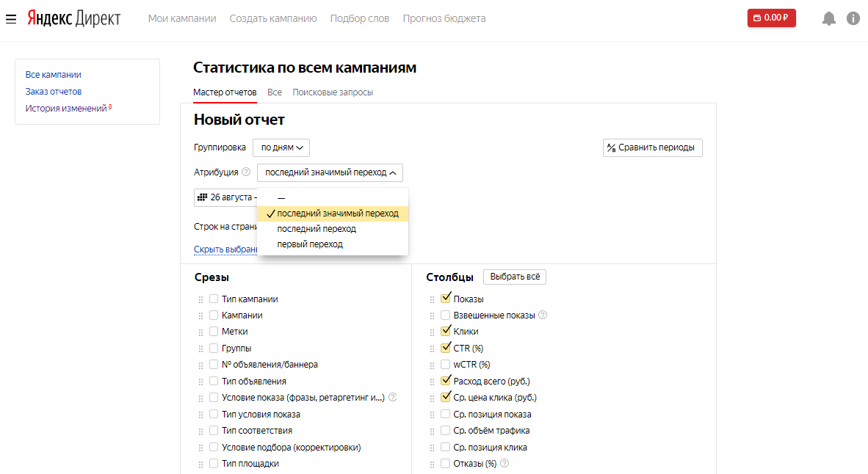Grab drag handle beside Тип кампании

click(x=200, y=299)
